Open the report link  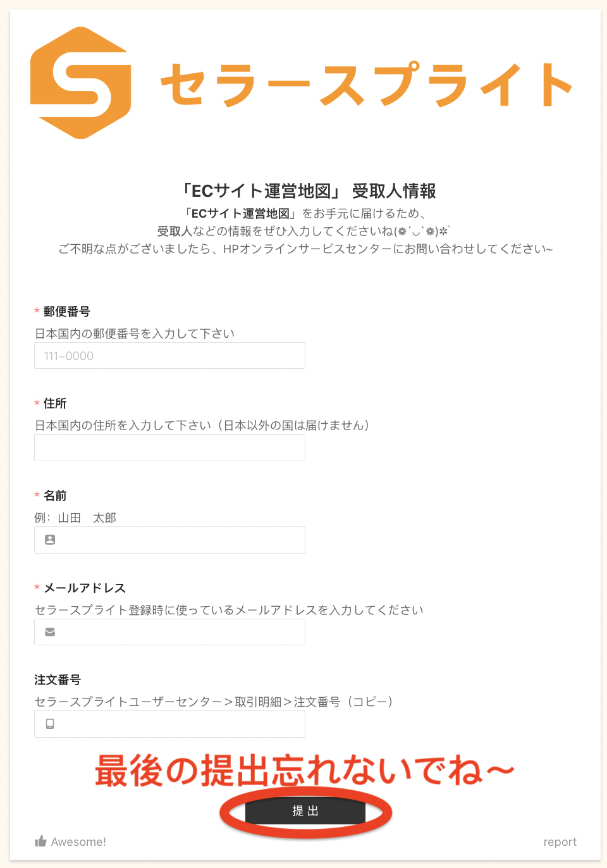pyautogui.click(x=560, y=842)
